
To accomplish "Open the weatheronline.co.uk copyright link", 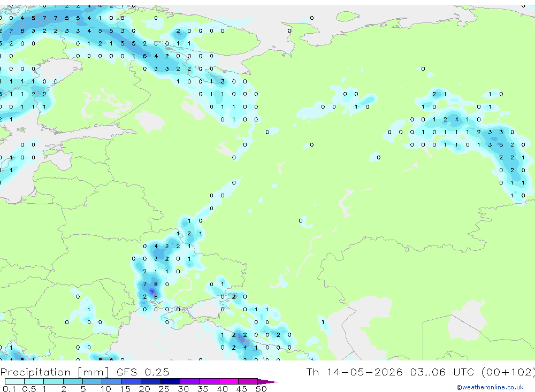I will (x=490, y=387).
